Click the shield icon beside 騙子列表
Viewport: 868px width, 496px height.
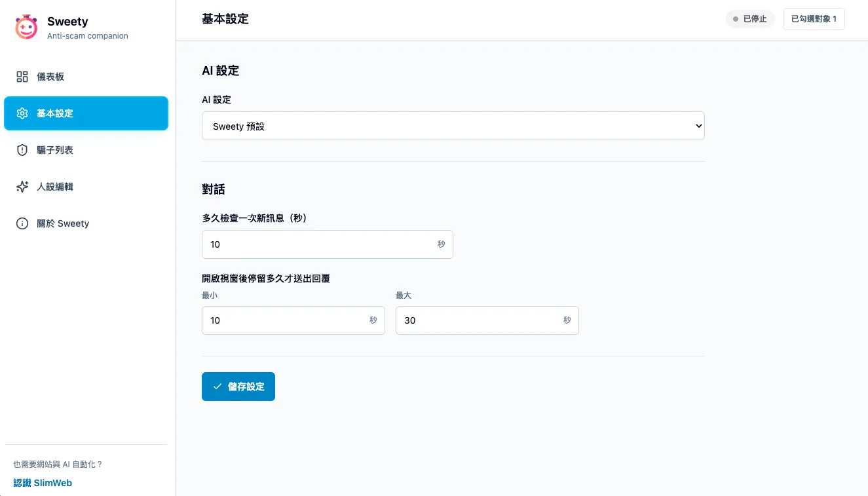pos(22,150)
